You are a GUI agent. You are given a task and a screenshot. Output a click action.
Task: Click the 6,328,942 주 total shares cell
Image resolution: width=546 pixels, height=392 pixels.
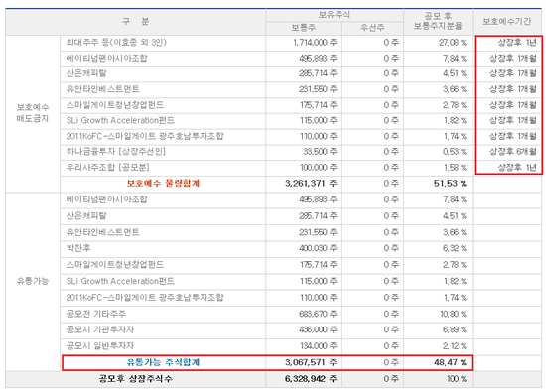(x=311, y=379)
